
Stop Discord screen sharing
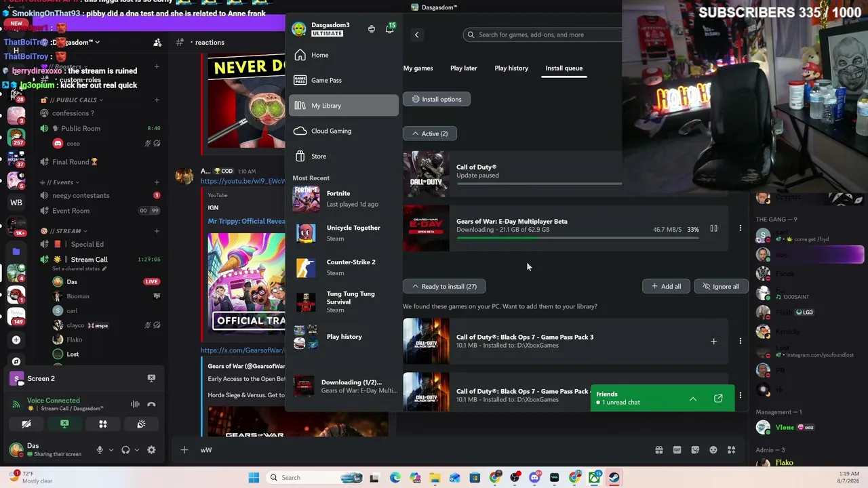[x=64, y=424]
